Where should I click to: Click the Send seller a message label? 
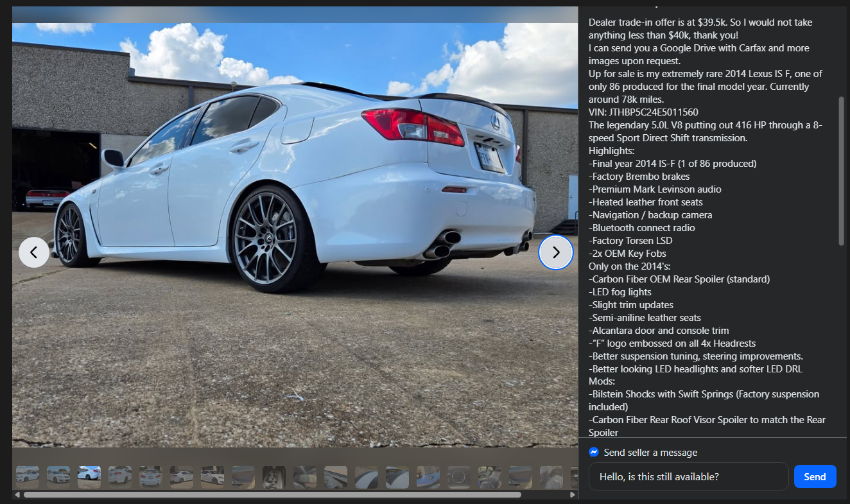[x=650, y=453]
